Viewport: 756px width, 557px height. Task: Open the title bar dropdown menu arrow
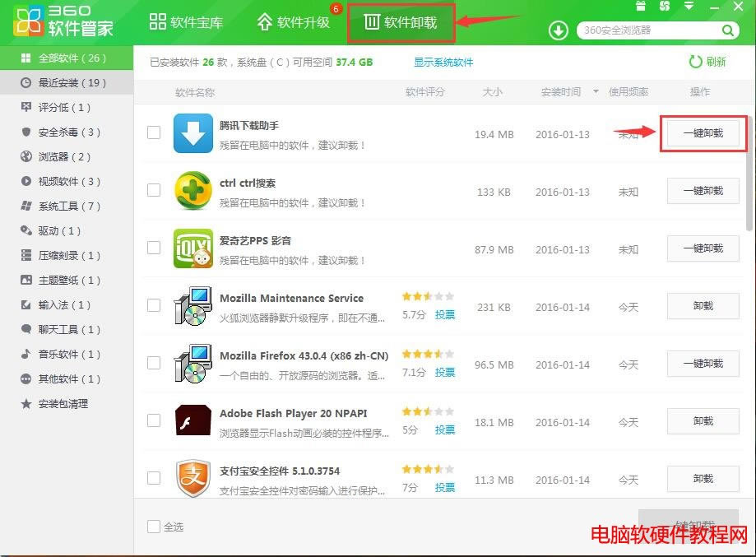[689, 7]
